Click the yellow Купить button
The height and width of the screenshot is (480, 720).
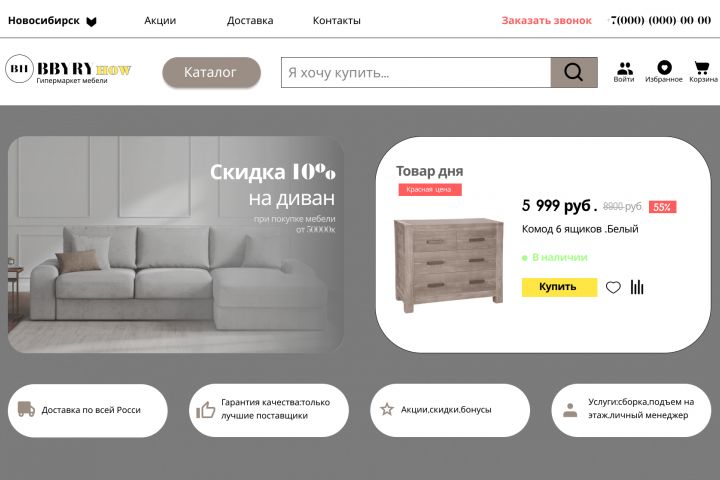point(559,287)
